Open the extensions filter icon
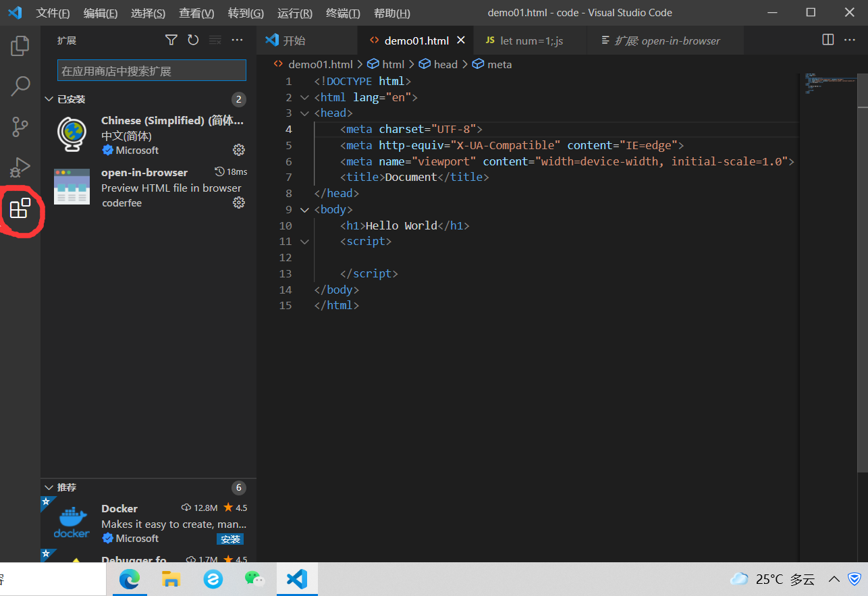The width and height of the screenshot is (868, 596). coord(171,40)
